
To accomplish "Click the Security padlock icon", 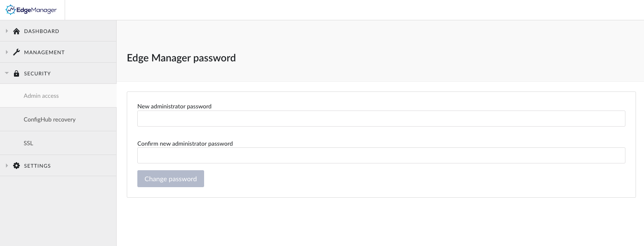I will click(16, 74).
